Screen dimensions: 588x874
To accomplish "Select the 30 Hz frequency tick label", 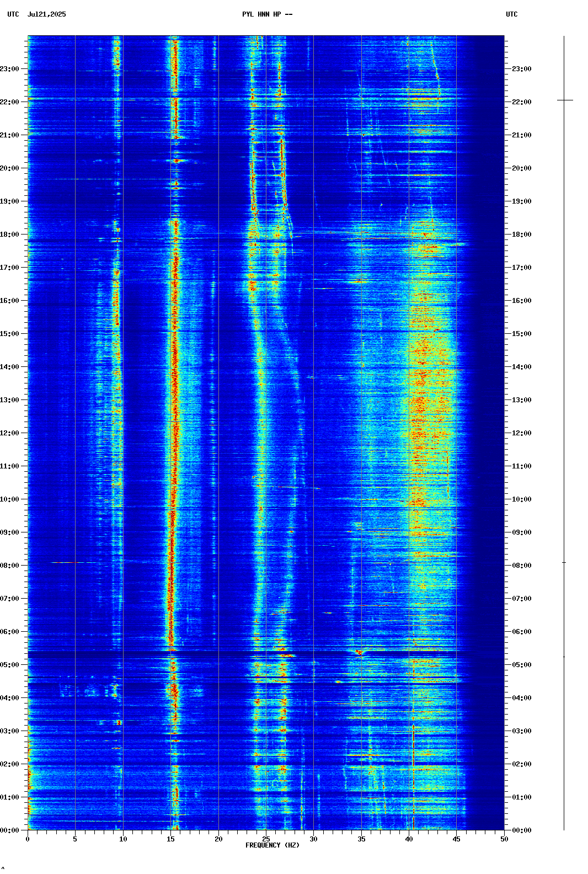I will (313, 839).
